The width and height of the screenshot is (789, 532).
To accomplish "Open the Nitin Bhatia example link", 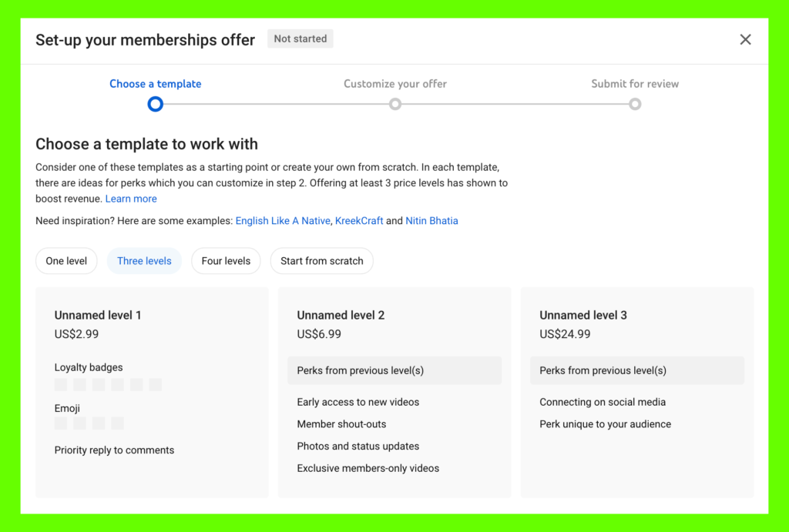I will click(x=431, y=221).
